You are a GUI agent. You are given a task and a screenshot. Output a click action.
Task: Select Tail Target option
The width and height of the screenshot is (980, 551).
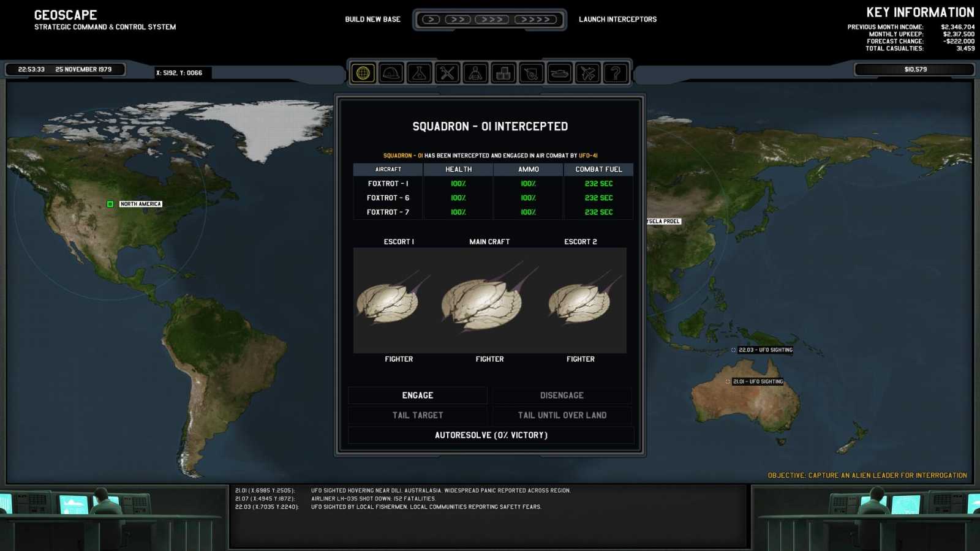pyautogui.click(x=418, y=415)
